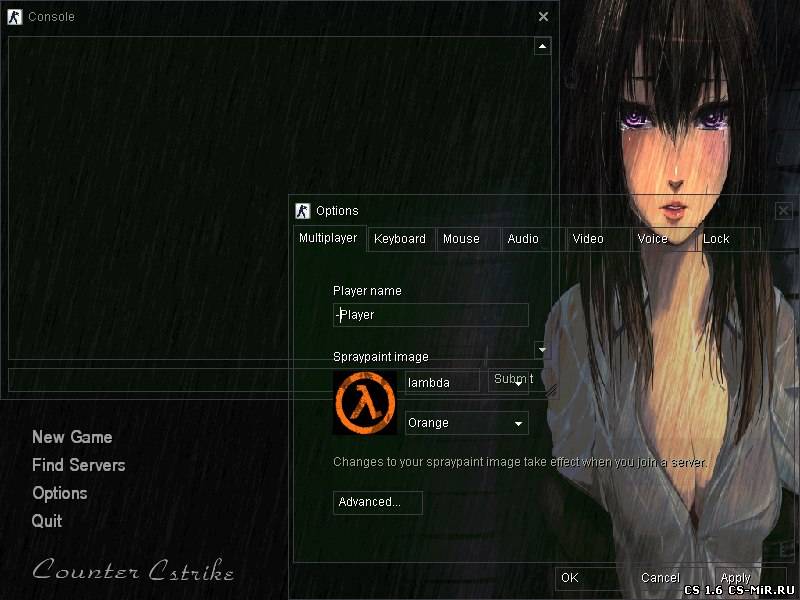Select Quit in the main menu
The height and width of the screenshot is (600, 800).
tap(47, 521)
